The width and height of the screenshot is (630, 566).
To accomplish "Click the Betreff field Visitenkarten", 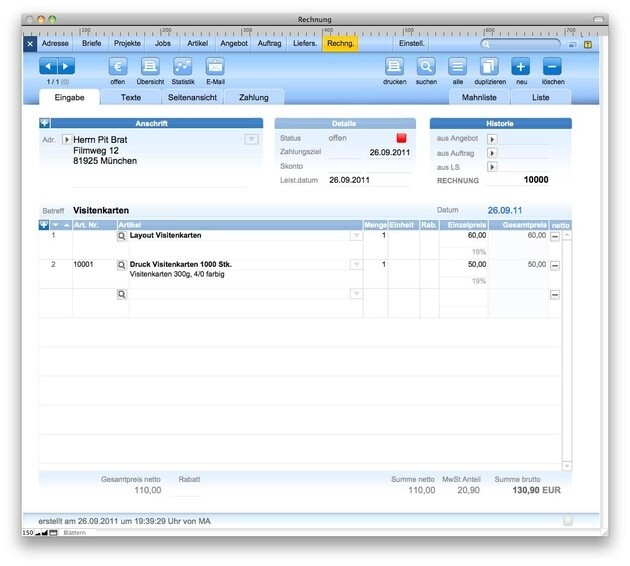I will coord(101,210).
